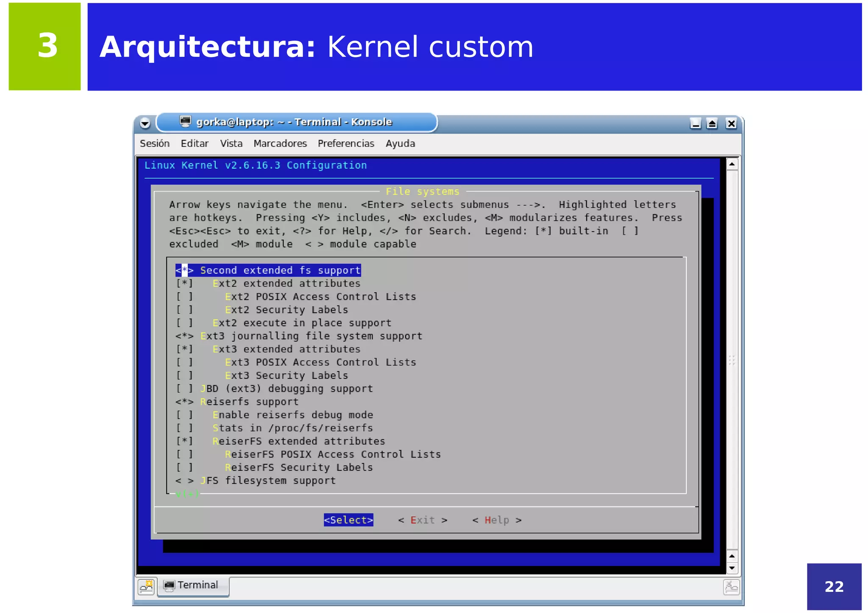Click the new session icon at bottom left
The width and height of the screenshot is (868, 613).
pos(146,587)
